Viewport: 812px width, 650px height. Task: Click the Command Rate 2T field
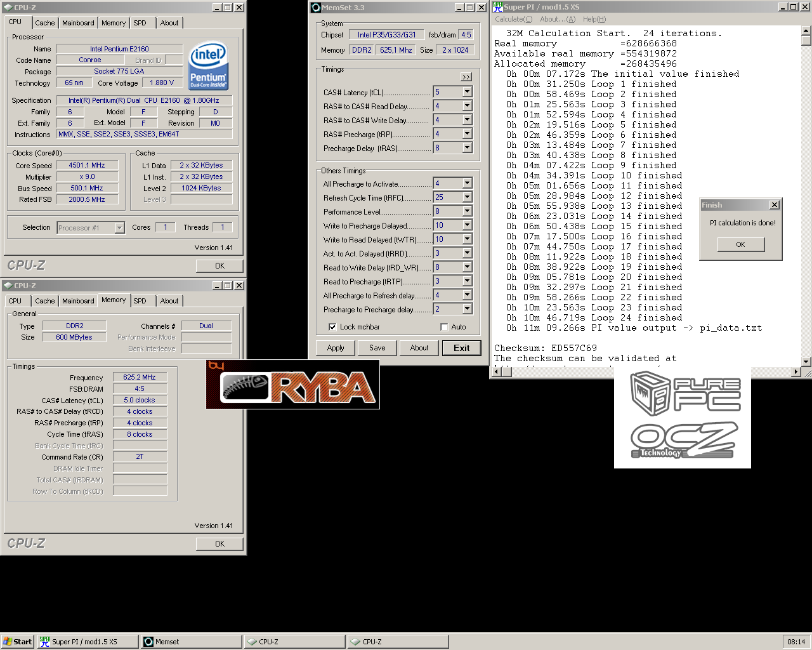click(140, 457)
